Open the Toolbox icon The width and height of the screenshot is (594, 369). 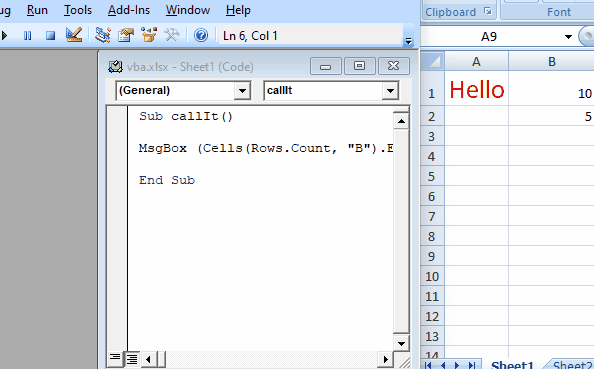(172, 35)
